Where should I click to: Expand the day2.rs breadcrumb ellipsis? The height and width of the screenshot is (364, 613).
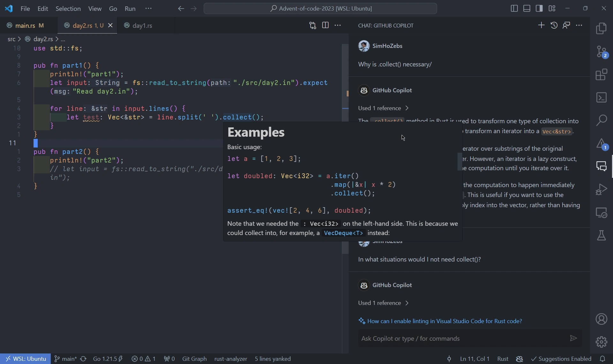pyautogui.click(x=63, y=39)
